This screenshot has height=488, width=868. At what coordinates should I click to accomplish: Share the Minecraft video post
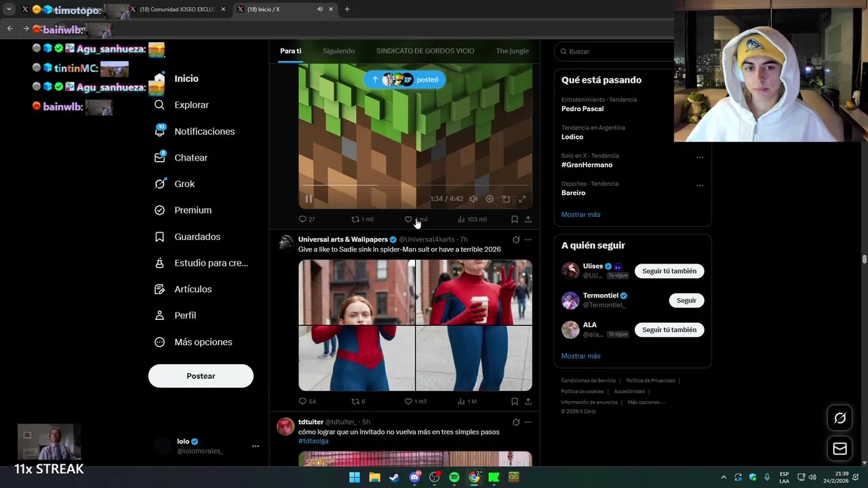(x=528, y=219)
